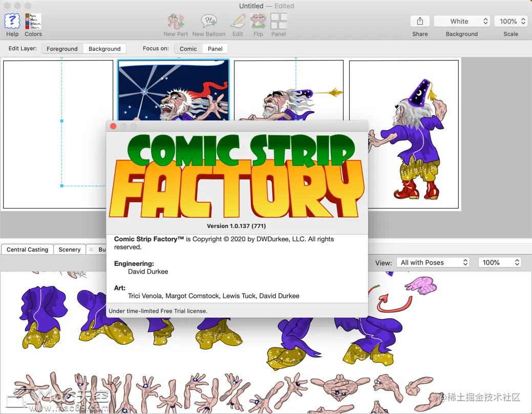Open the toolbar Scale 100% dropdown

(x=510, y=21)
